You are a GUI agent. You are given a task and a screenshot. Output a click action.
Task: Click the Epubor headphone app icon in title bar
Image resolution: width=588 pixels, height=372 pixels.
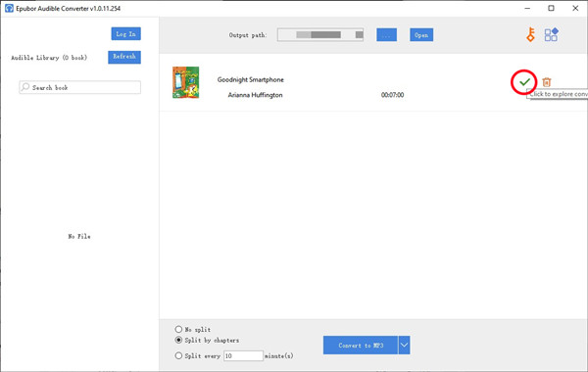[9, 8]
